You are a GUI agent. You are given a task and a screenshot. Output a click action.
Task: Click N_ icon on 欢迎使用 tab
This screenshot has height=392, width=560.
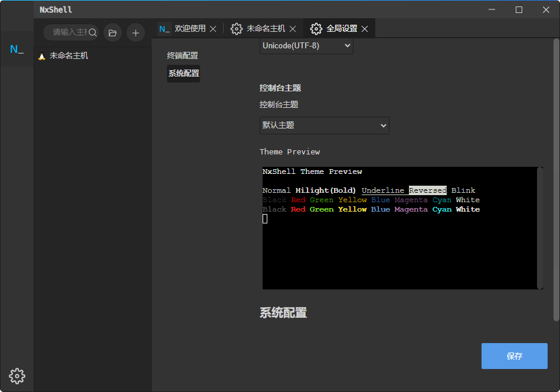pos(164,29)
